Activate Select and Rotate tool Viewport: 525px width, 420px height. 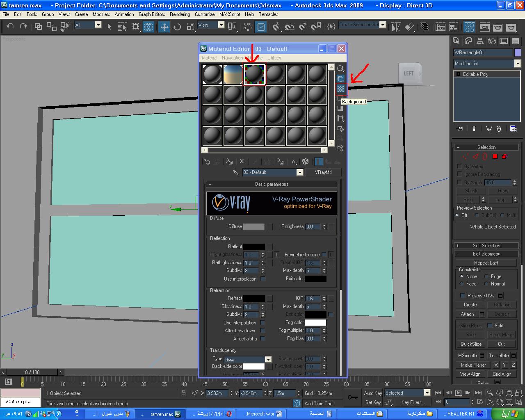[x=177, y=27]
